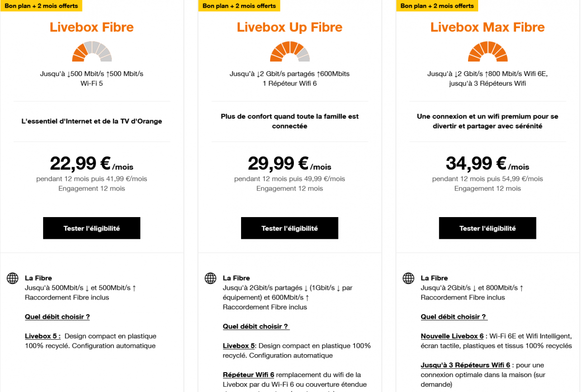The image size is (582, 392).
Task: Click the Bon plan badge above Livebox Fibre
Action: coord(41,6)
